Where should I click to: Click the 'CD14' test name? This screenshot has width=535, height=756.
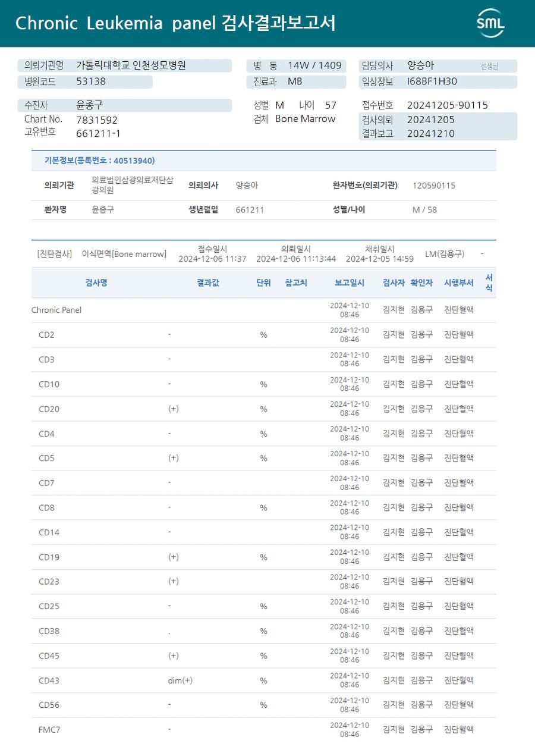[49, 532]
